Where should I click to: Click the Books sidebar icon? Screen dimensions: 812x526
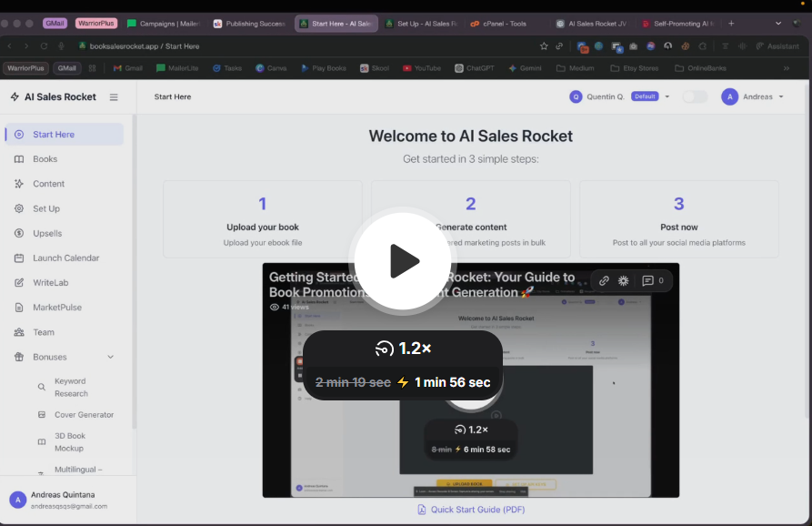click(x=19, y=159)
